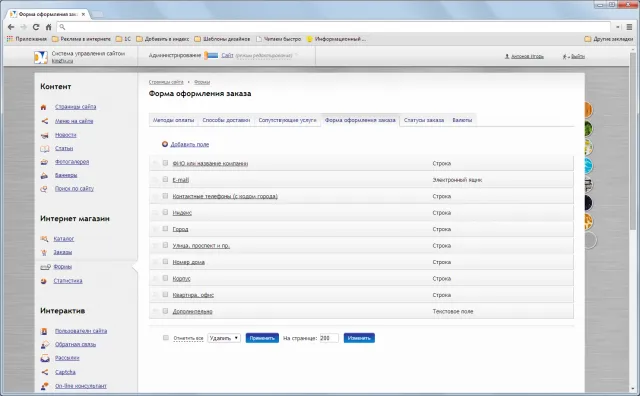Click the drag handle of the ФИО row
Screen dimensions: 640x396
click(155, 163)
